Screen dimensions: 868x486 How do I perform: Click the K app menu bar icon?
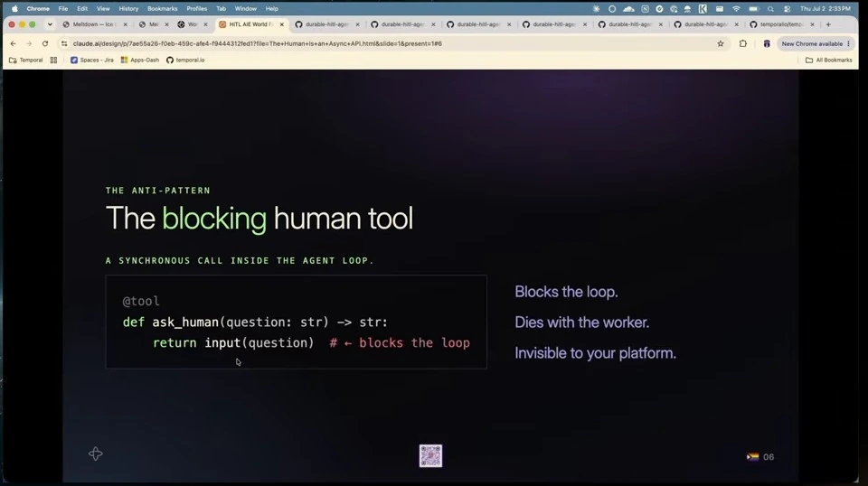(703, 9)
